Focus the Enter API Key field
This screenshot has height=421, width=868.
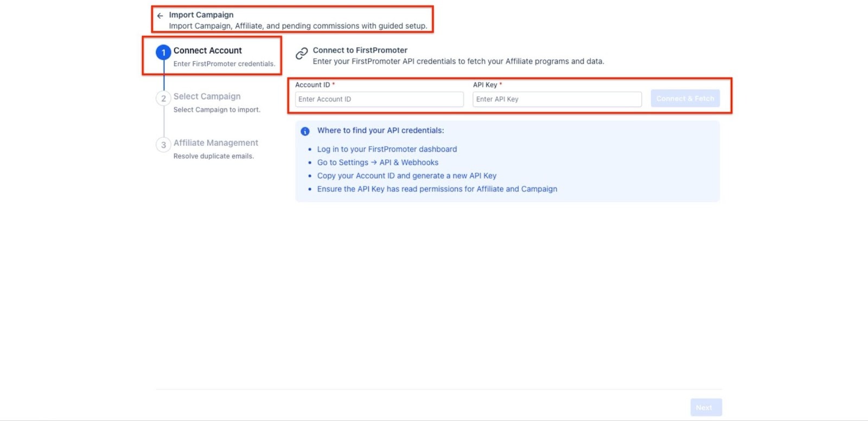(557, 99)
